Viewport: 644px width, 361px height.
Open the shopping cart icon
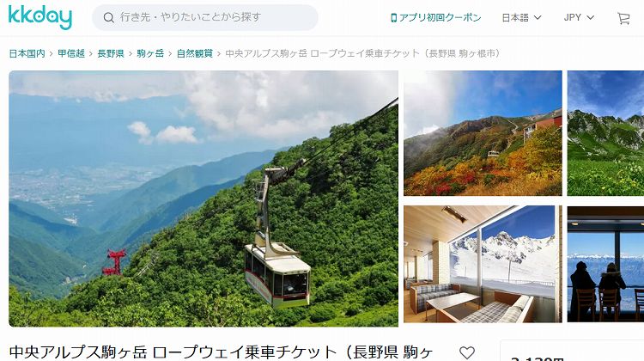click(x=623, y=18)
